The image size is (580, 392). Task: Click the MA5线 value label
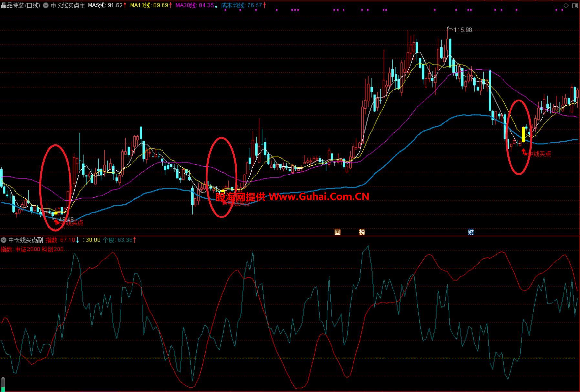pyautogui.click(x=105, y=5)
